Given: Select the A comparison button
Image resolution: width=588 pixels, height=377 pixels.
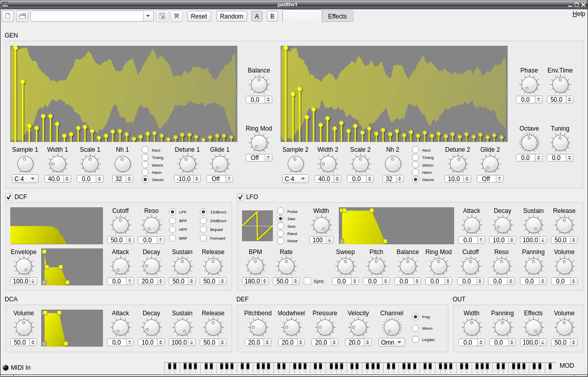Looking at the screenshot, I should [257, 16].
